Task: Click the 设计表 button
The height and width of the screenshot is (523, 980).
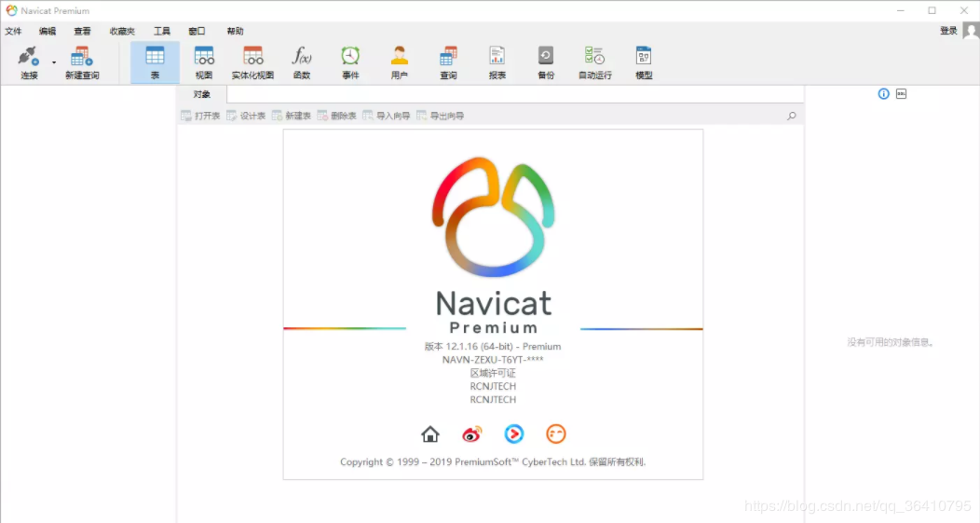Action: (x=246, y=116)
